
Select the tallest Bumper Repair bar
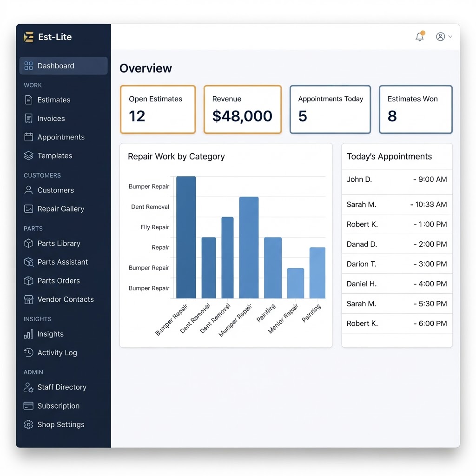pyautogui.click(x=186, y=238)
